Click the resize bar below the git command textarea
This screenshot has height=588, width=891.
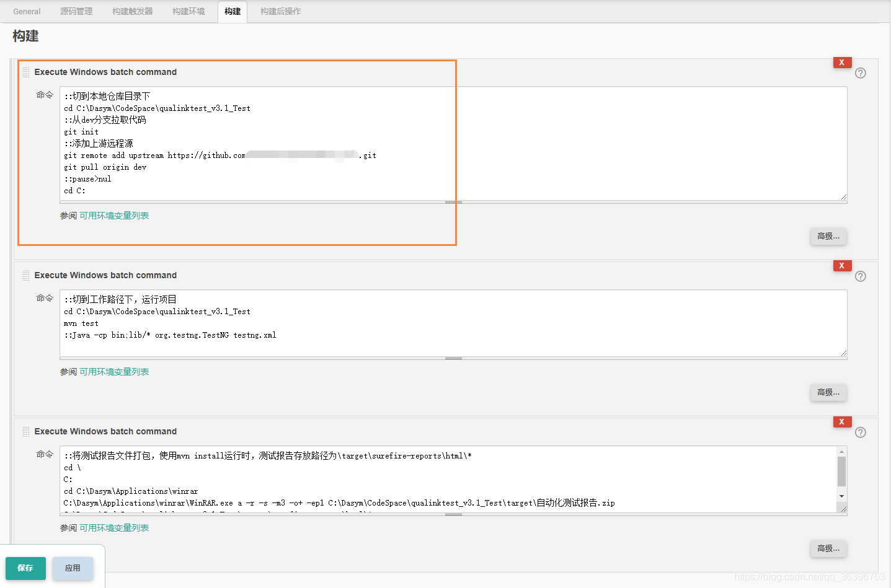[x=453, y=202]
